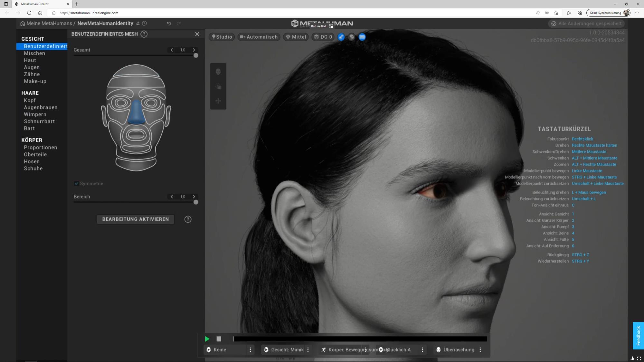The width and height of the screenshot is (644, 362).
Task: Open the Haut section
Action: (x=30, y=60)
